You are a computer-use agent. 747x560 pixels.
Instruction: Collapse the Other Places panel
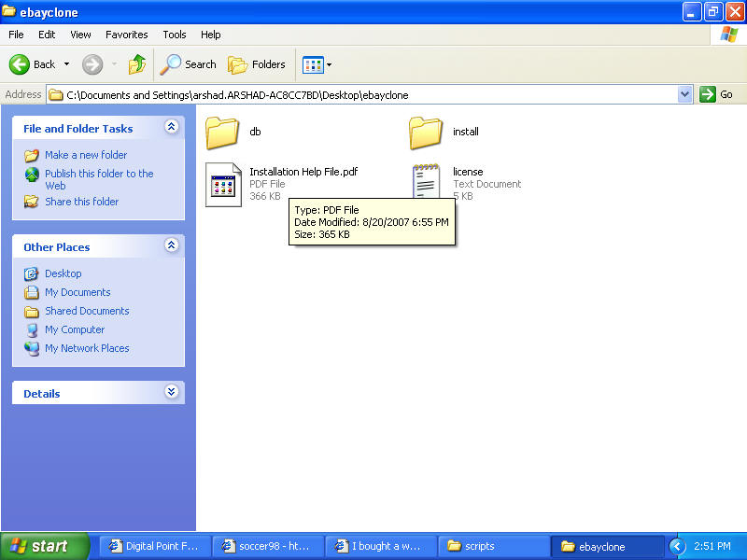pos(171,245)
